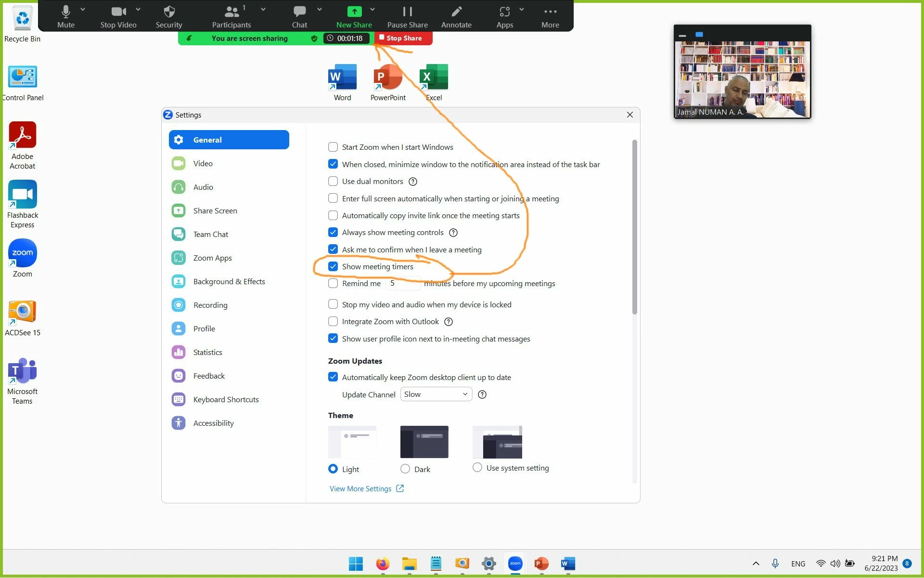Select the Dark theme radio button
The width and height of the screenshot is (924, 578).
click(405, 469)
